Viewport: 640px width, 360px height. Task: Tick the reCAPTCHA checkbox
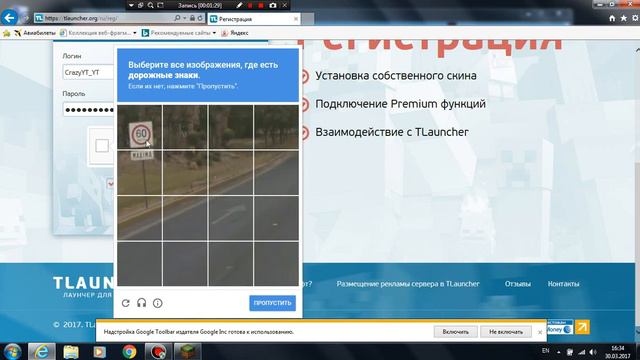[102, 146]
